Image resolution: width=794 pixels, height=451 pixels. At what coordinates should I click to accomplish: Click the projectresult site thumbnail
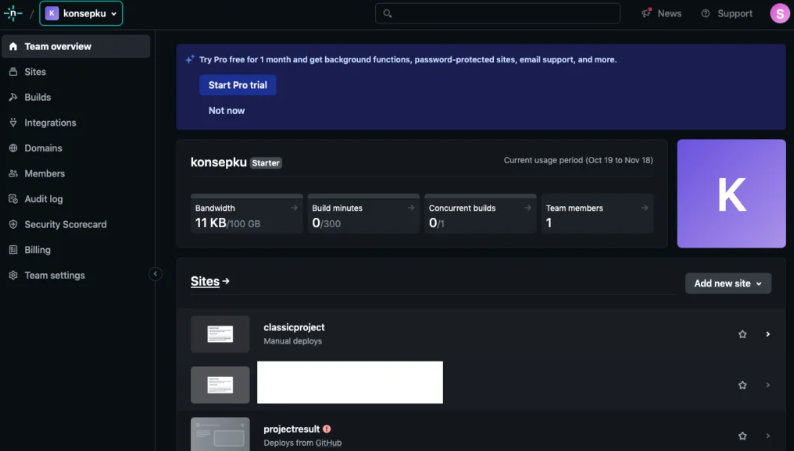pyautogui.click(x=220, y=434)
